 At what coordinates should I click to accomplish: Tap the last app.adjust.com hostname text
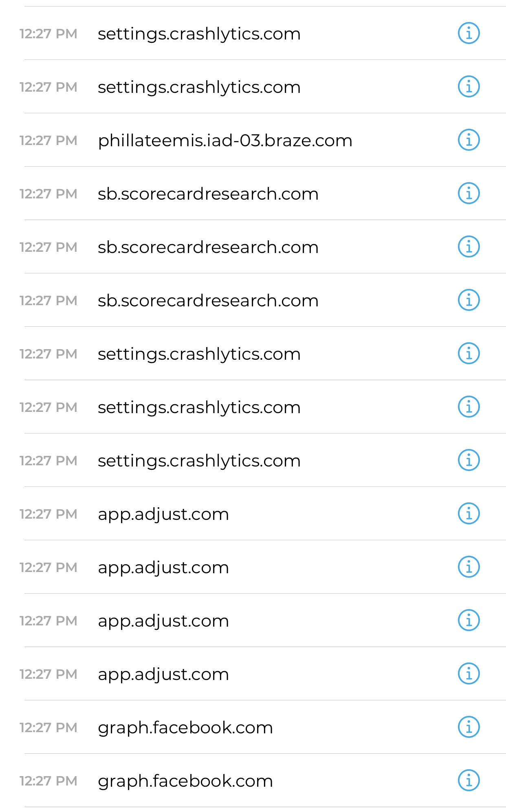point(163,674)
